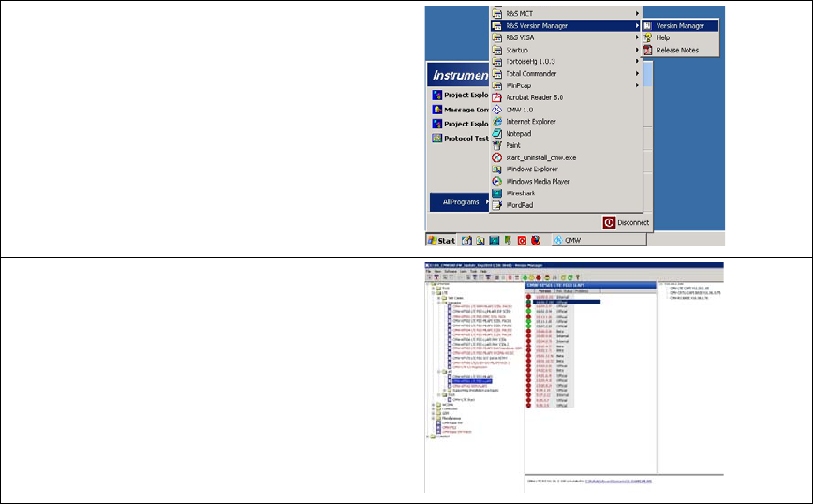Expand the Total Commander program folder
This screenshot has height=504, width=813.
[566, 74]
